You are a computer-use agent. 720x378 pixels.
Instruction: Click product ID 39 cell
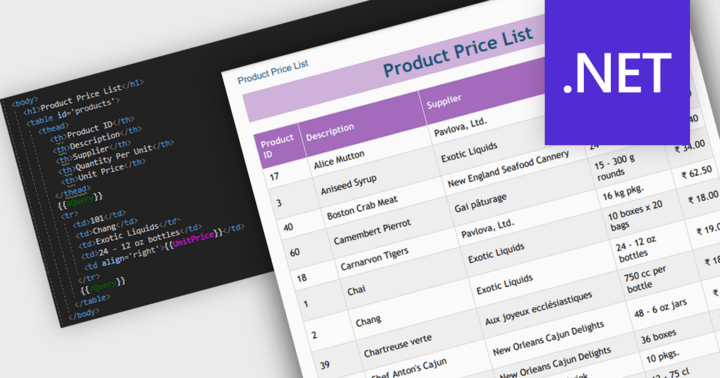pyautogui.click(x=325, y=365)
